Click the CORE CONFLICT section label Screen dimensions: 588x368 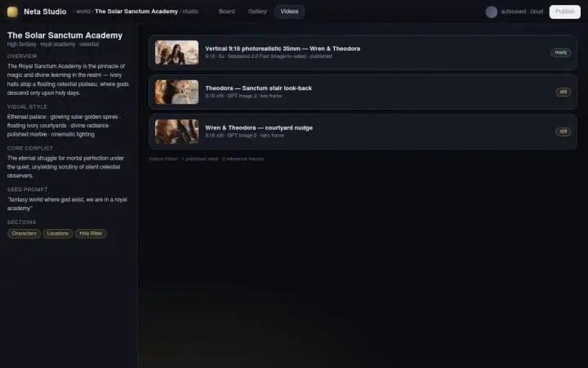click(x=30, y=148)
